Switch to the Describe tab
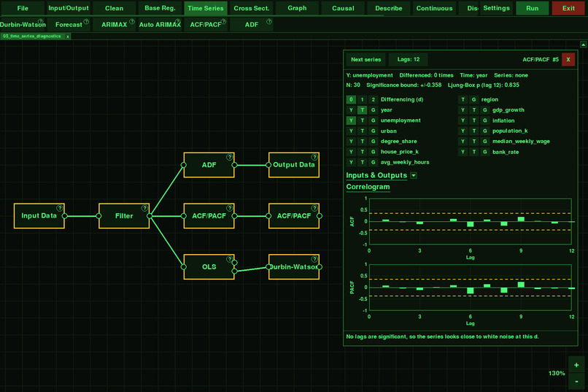588x392 pixels. coord(389,8)
